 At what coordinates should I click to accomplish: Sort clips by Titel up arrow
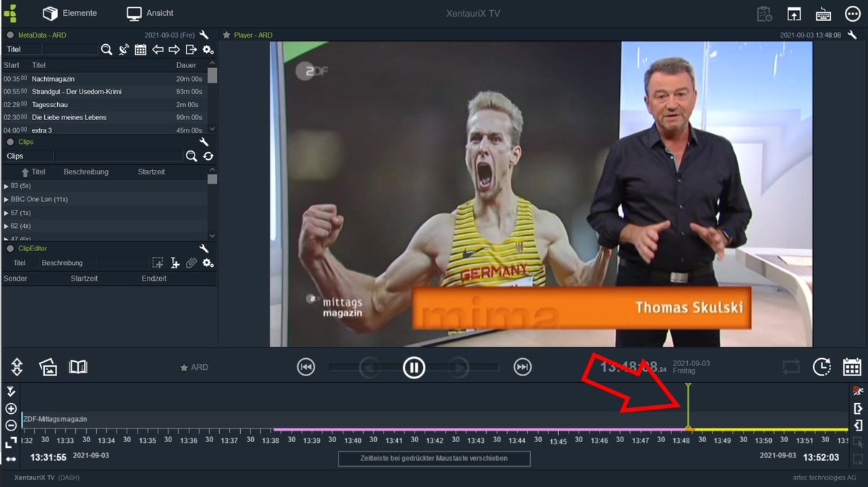pyautogui.click(x=25, y=172)
